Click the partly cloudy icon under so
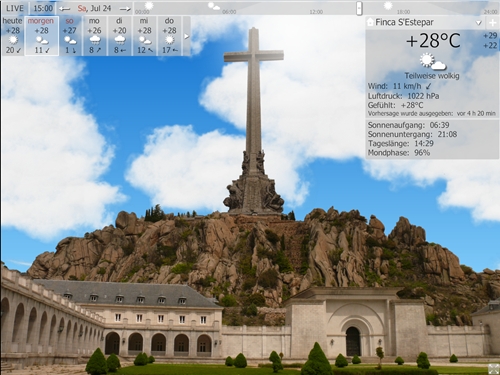Screen dimensions: 500x375 click(70, 41)
